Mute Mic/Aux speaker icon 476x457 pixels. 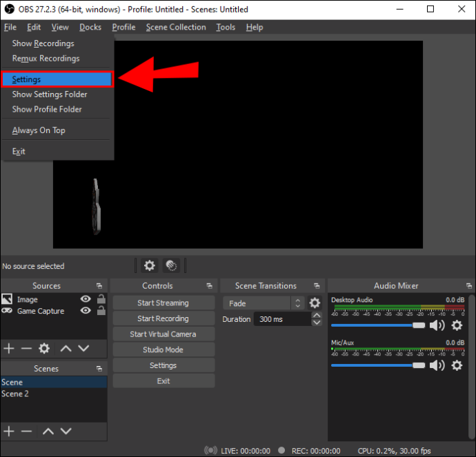tap(437, 365)
